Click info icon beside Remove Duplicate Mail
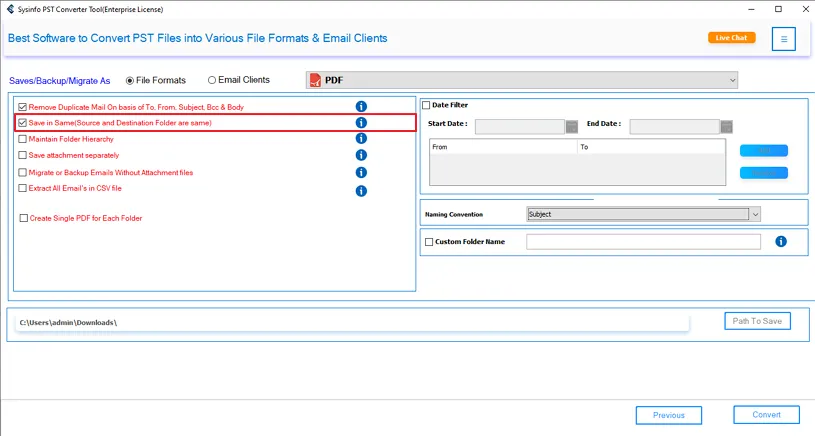This screenshot has height=436, width=815. (361, 107)
